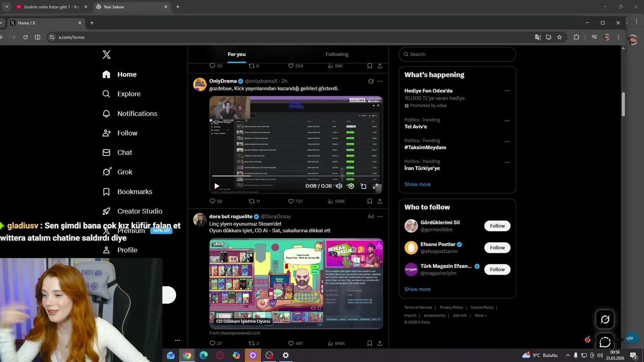Screen dimensions: 644x362
Task: Open Home in X sidebar
Action: click(119, 74)
